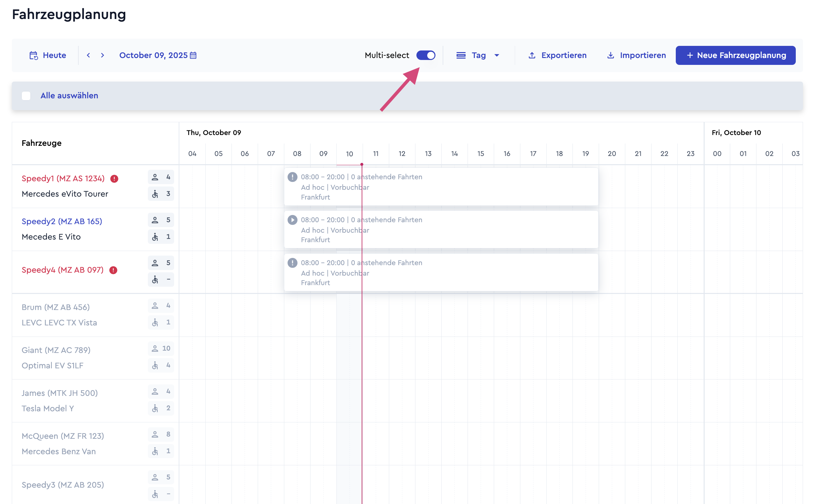Open Speedy1 (MZ AS 1234) vehicle link
Viewport: 823px width, 504px height.
pos(63,179)
